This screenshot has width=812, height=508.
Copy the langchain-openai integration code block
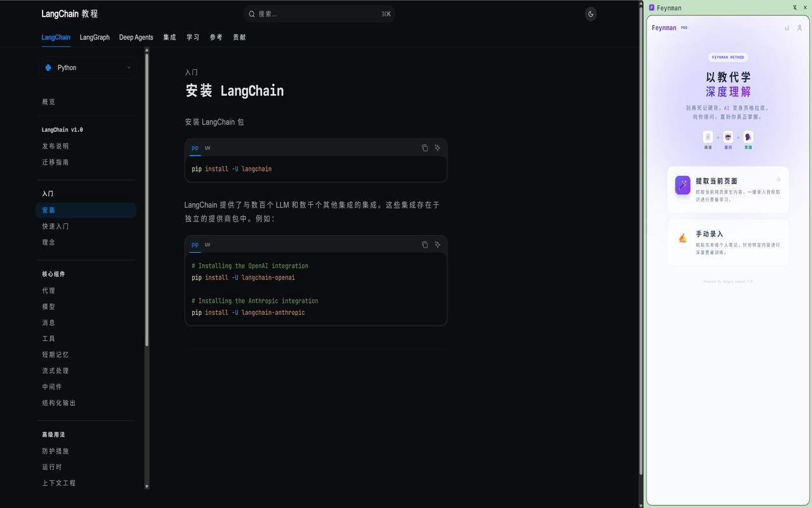tap(424, 244)
